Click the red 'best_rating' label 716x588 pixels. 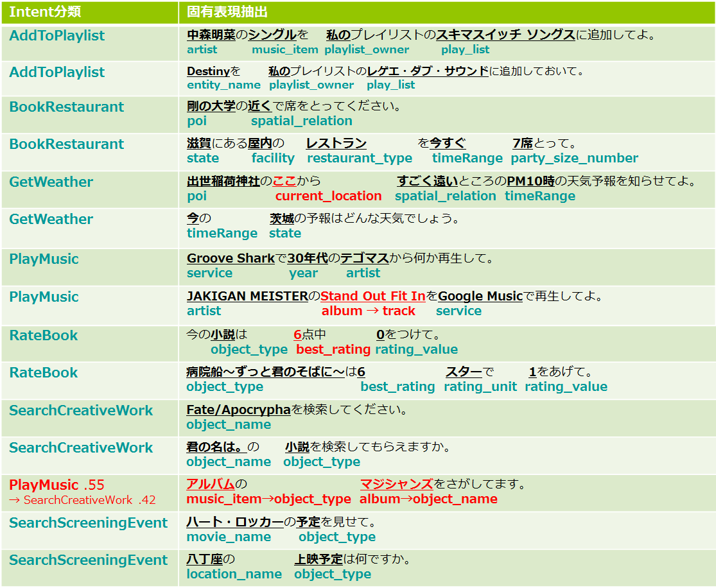point(333,350)
